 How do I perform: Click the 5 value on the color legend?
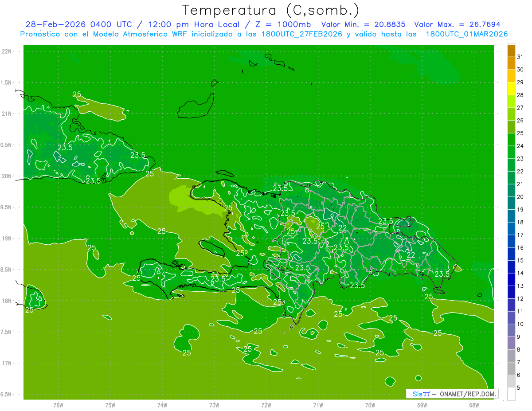519,388
